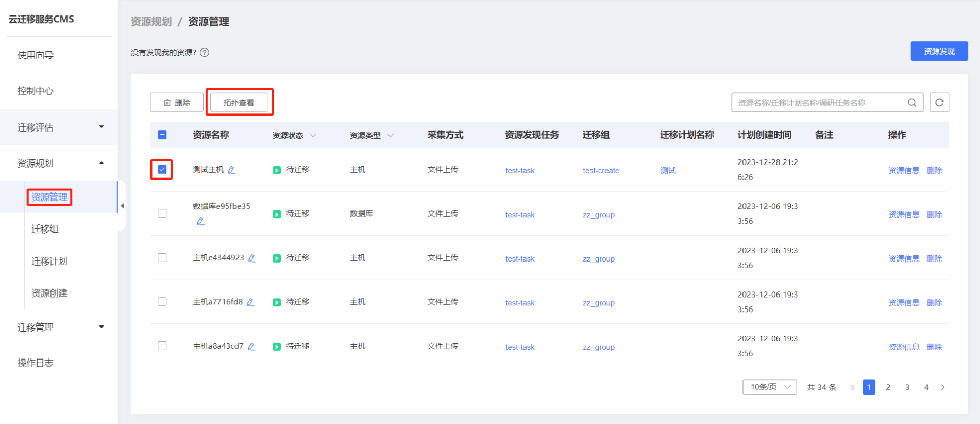Go to next page arrow
Screen dimensions: 980x424
(x=943, y=387)
